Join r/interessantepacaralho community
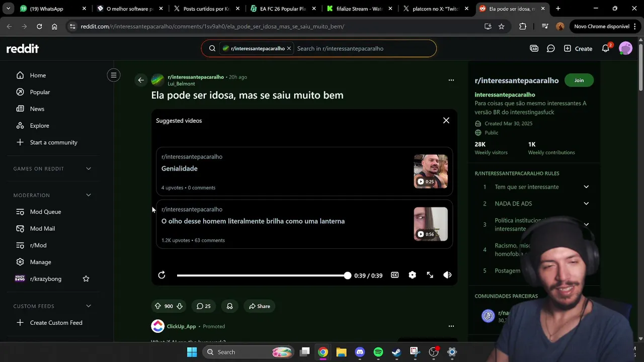The height and width of the screenshot is (362, 644). pyautogui.click(x=579, y=80)
